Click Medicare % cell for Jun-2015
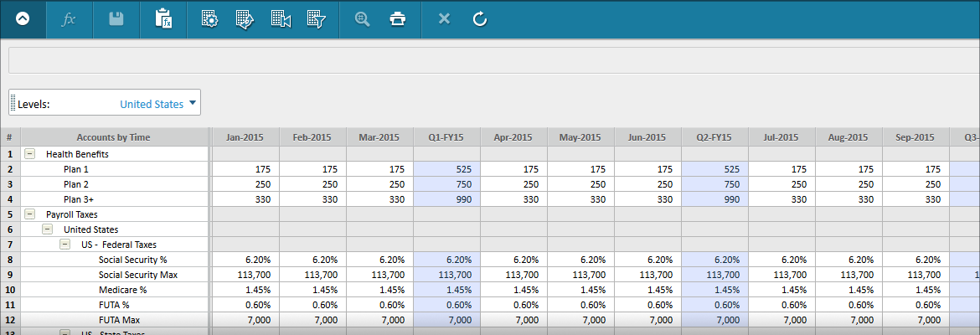The image size is (980, 335). (x=647, y=290)
